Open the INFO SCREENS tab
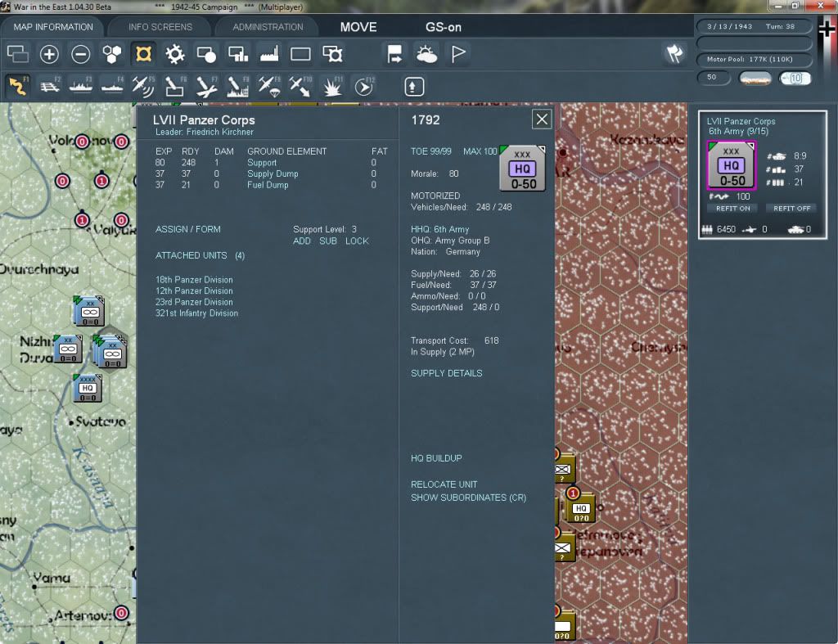The height and width of the screenshot is (644, 838). (x=160, y=27)
